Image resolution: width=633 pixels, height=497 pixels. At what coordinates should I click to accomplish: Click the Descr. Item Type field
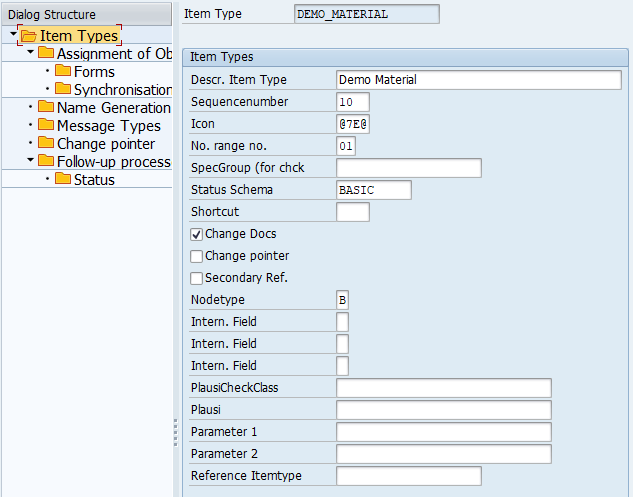point(479,80)
